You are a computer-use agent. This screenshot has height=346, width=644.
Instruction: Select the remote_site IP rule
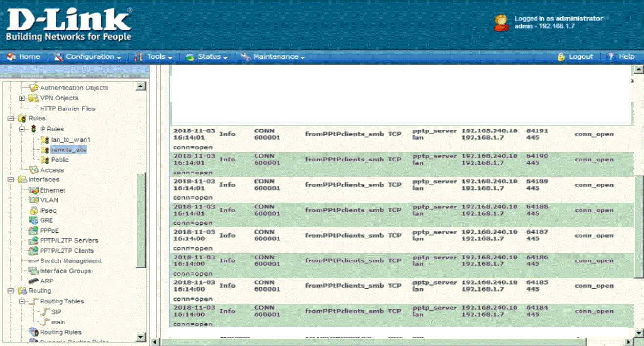click(x=69, y=150)
